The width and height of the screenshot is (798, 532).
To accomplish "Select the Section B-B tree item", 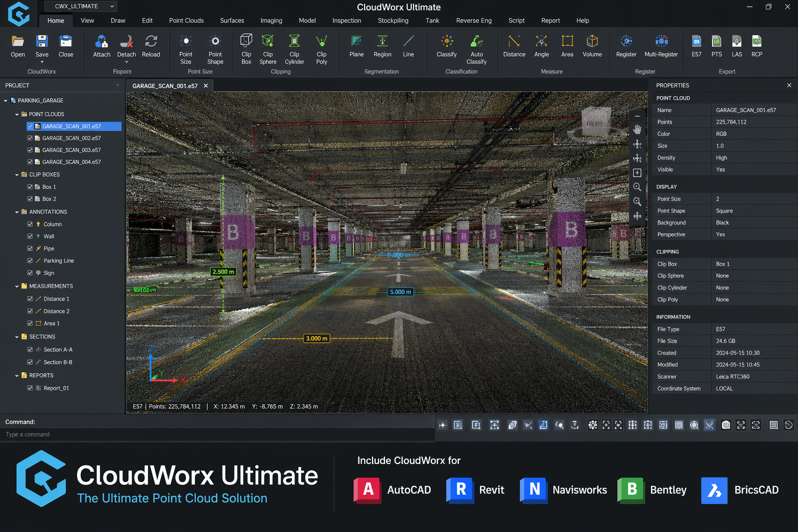I will pos(58,362).
